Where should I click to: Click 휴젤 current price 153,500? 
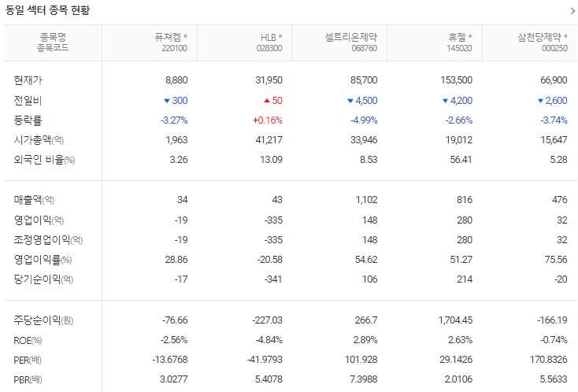click(457, 80)
